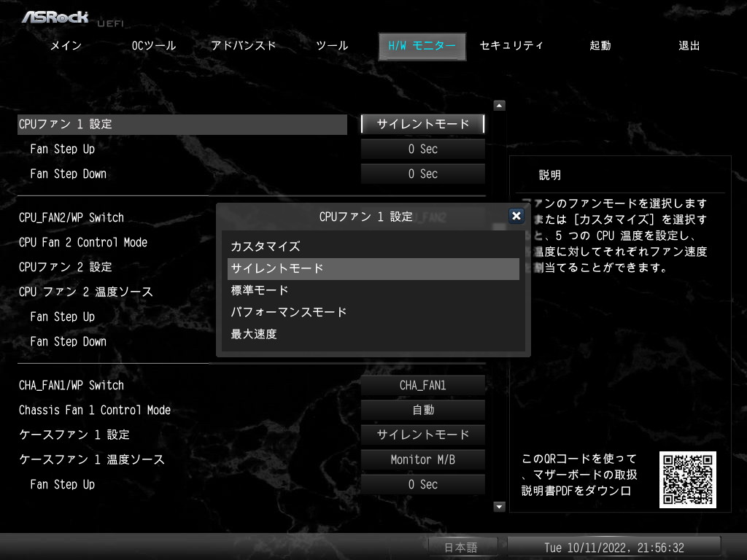Image resolution: width=747 pixels, height=560 pixels.
Task: Select カスタマイズ in the popup list
Action: point(373,246)
